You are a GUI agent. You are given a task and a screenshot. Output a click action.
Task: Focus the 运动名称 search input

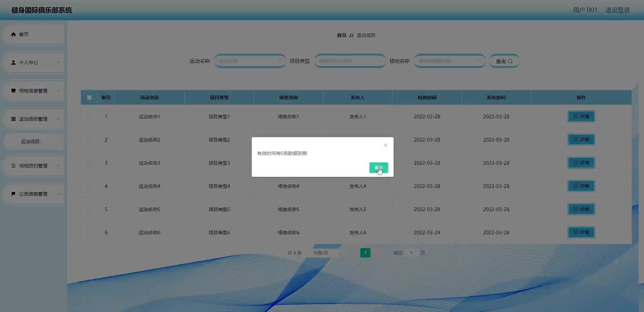click(250, 61)
